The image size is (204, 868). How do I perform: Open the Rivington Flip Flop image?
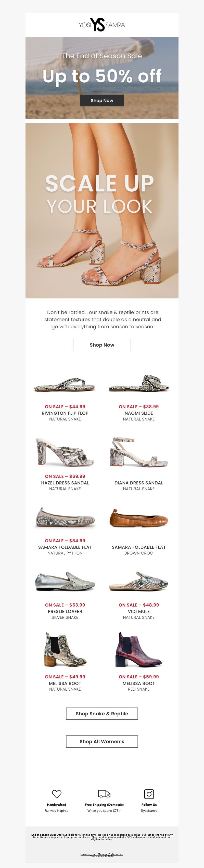[65, 385]
